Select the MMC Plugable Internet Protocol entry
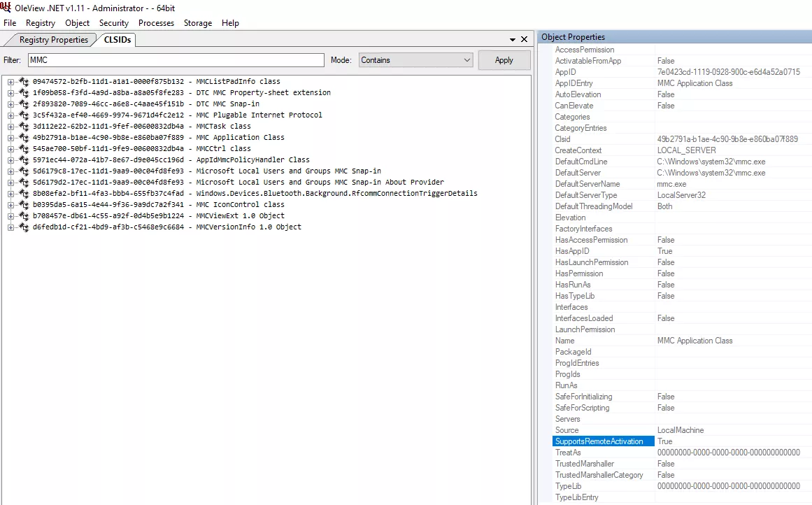This screenshot has width=812, height=505. pos(177,115)
